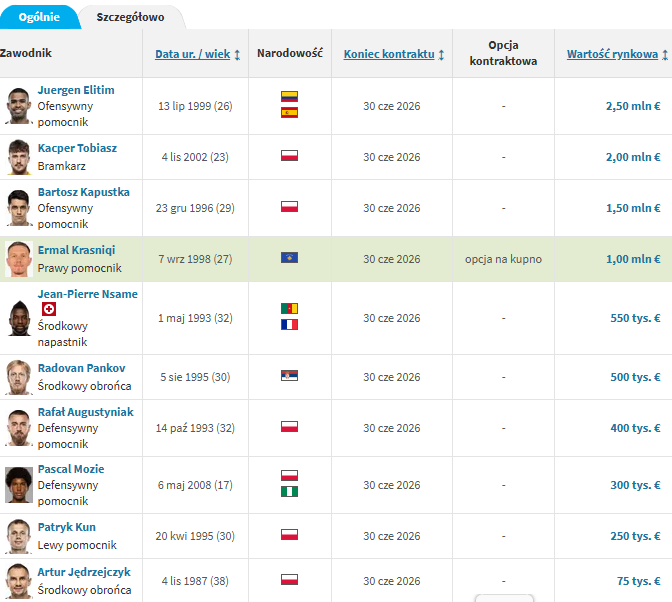Click birth date '4 lis 1987 (38)'
672x602 pixels.
(x=195, y=581)
